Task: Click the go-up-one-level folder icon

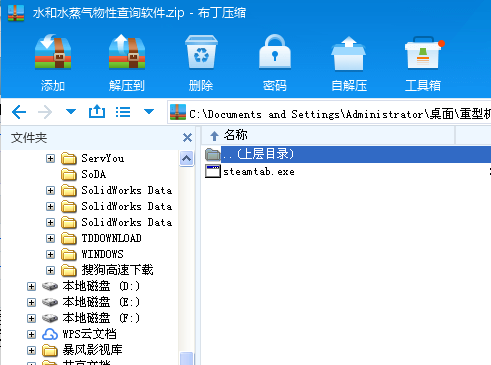Action: pos(97,112)
